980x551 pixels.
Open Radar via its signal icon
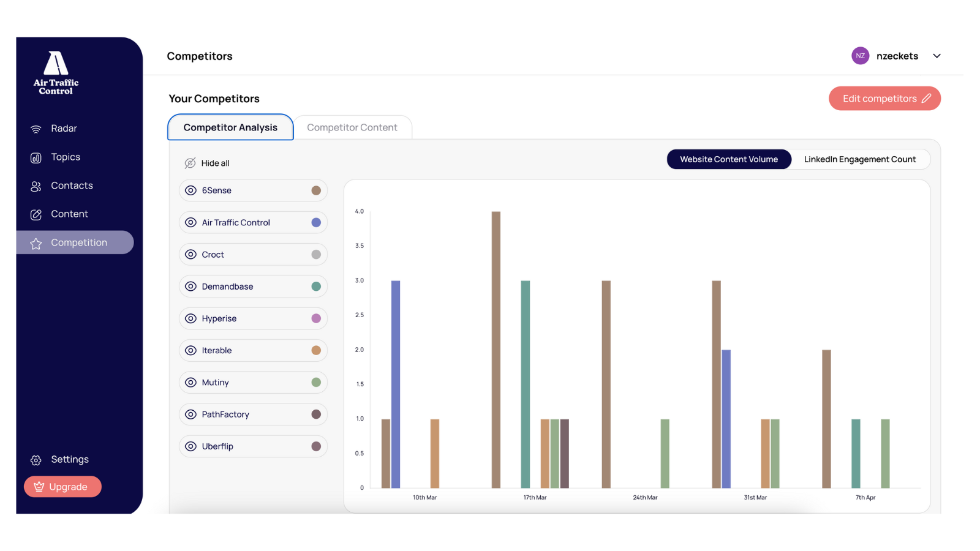[36, 129]
